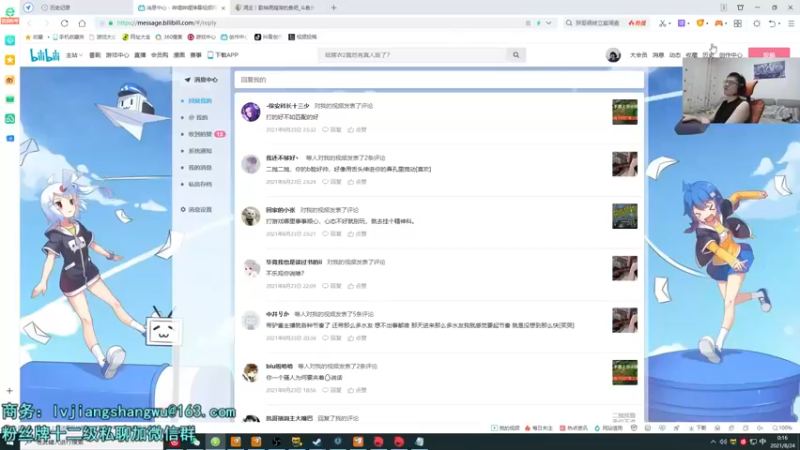
Task: Open dropdown arrow next to scissors icon
Action: point(669,23)
